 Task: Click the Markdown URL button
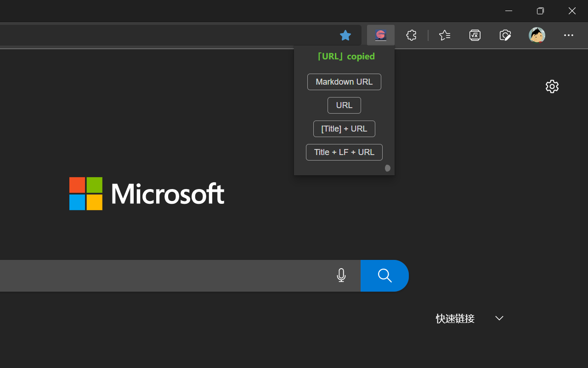pos(344,82)
